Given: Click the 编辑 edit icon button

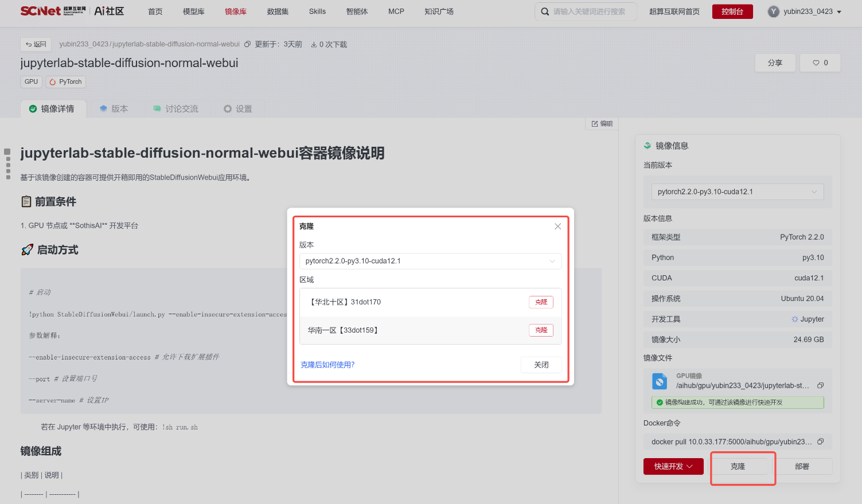Looking at the screenshot, I should 602,124.
